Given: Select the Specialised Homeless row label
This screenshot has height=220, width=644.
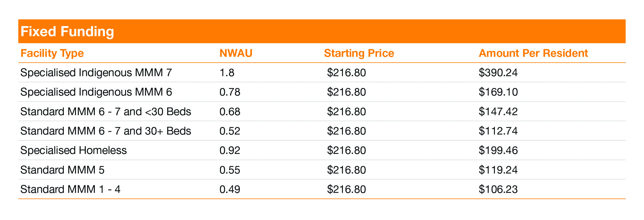Looking at the screenshot, I should (x=74, y=150).
